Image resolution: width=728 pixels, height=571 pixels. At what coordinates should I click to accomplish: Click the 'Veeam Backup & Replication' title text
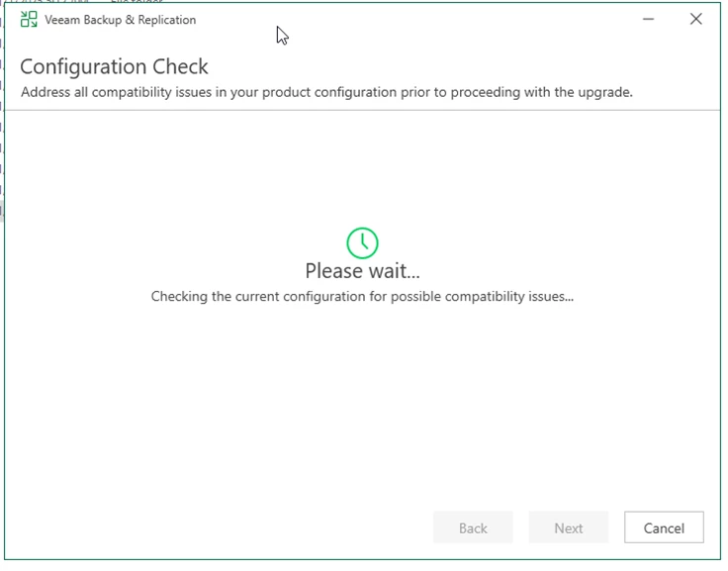(120, 20)
